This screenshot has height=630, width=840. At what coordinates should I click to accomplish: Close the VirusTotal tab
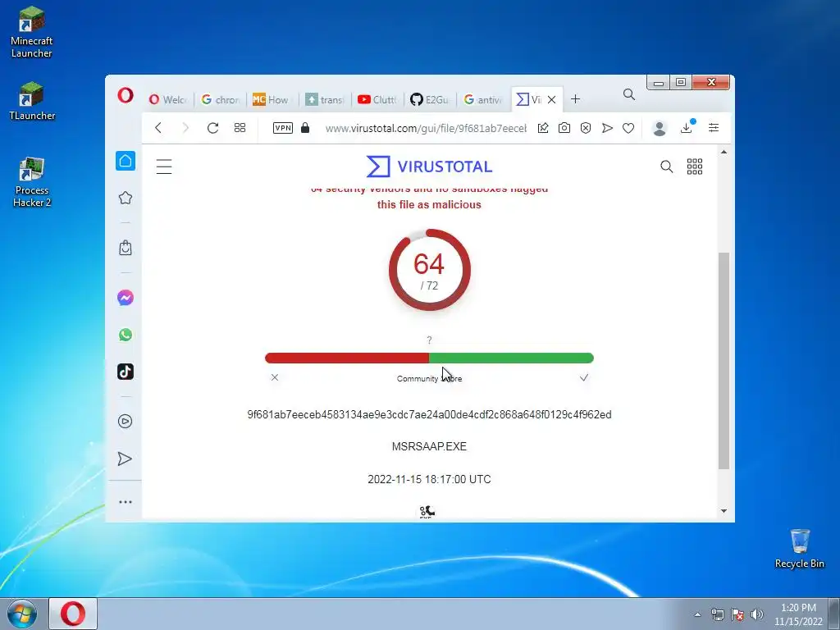pos(552,99)
